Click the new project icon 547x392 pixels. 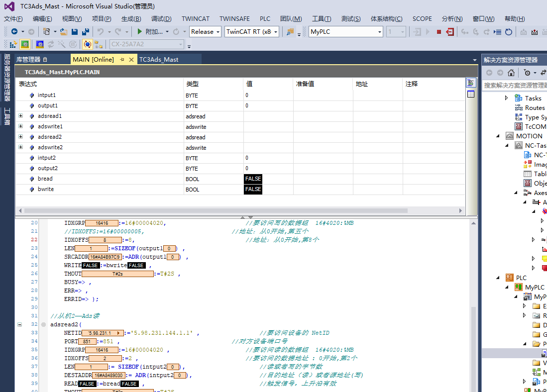(46, 32)
